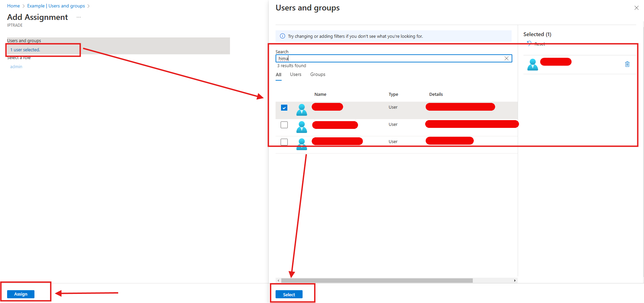Uncheck the first user result checkbox
The height and width of the screenshot is (303, 644).
(284, 108)
